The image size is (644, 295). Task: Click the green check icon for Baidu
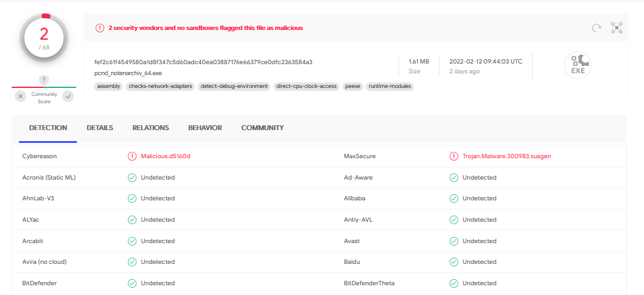click(454, 262)
